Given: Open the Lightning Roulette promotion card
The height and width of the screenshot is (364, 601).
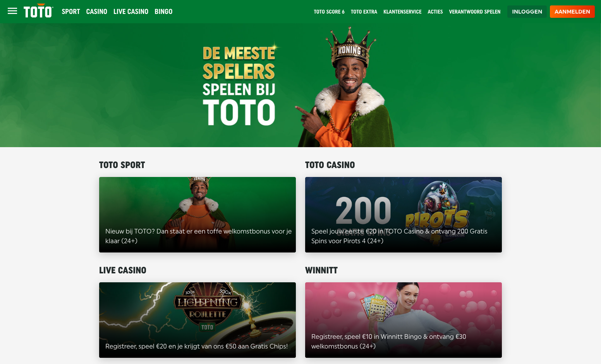Looking at the screenshot, I should (x=197, y=320).
